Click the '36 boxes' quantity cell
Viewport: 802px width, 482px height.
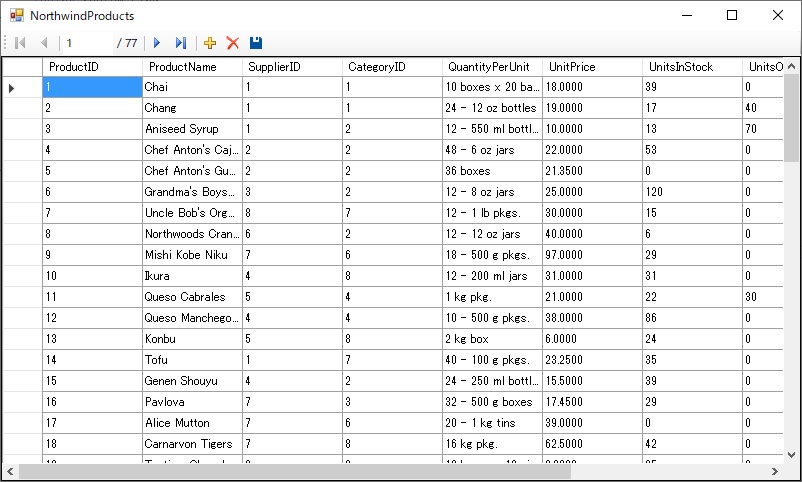coord(492,171)
